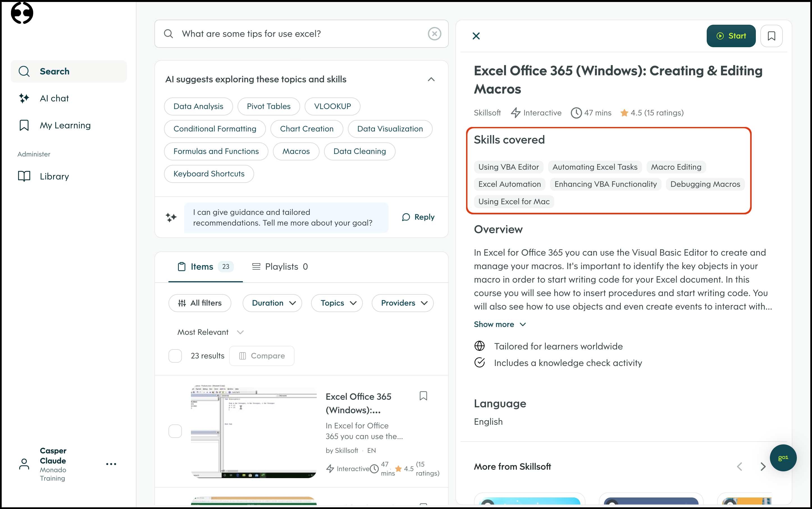Open the go1 floating help button
Screen dimensions: 812x509
coord(783,458)
